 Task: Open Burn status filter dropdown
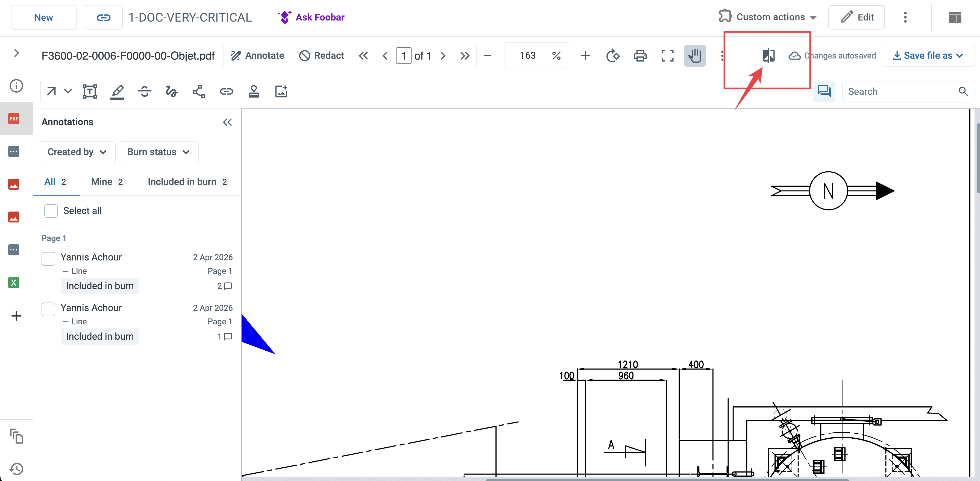158,152
